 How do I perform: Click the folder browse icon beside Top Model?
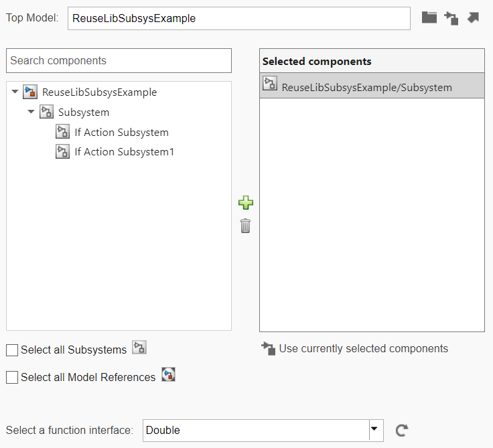(x=429, y=18)
